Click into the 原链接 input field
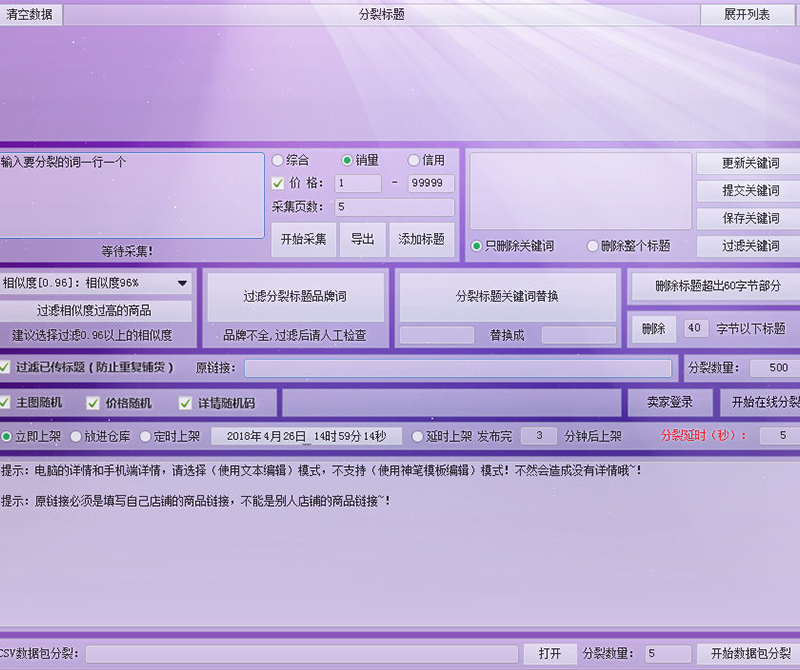800x670 pixels. coord(458,368)
